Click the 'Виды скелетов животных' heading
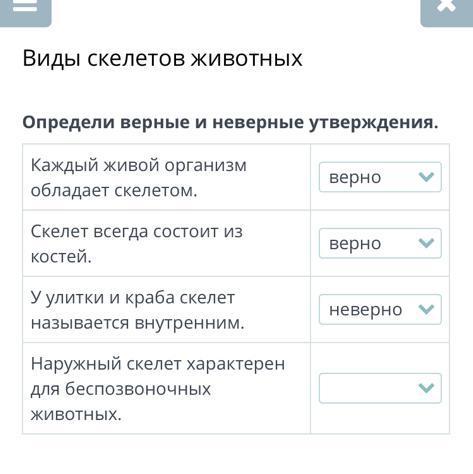This screenshot has height=474, width=473. (x=162, y=59)
